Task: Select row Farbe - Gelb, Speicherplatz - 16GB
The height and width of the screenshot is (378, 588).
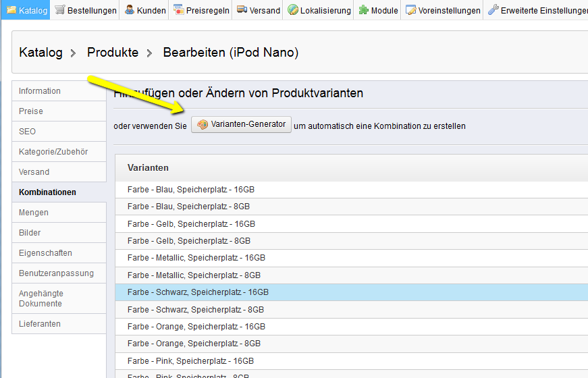Action: coord(351,224)
